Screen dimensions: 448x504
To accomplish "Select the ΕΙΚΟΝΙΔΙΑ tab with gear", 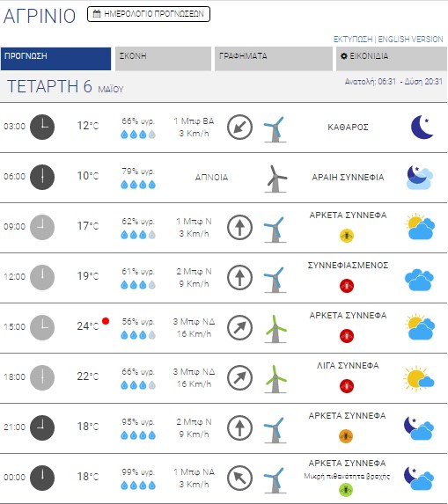I will click(x=392, y=59).
